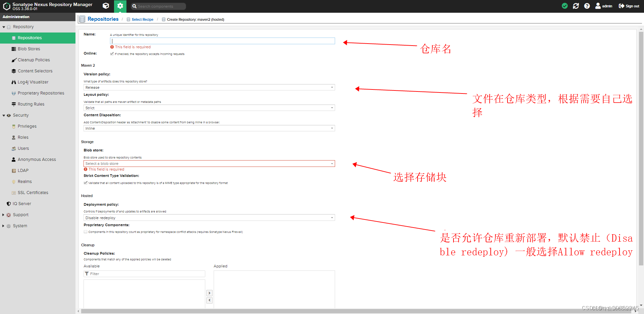Image resolution: width=644 pixels, height=314 pixels.
Task: Open the help question mark icon
Action: [x=587, y=6]
